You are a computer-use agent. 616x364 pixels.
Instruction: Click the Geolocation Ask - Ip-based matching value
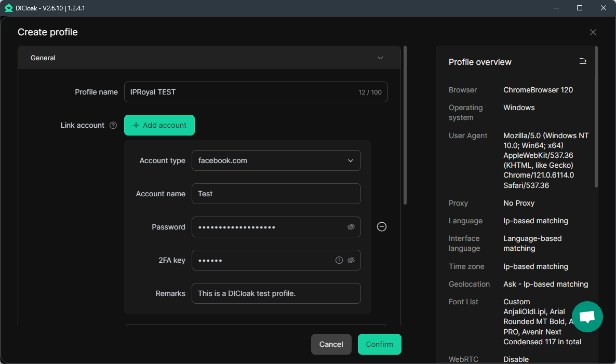(x=546, y=284)
